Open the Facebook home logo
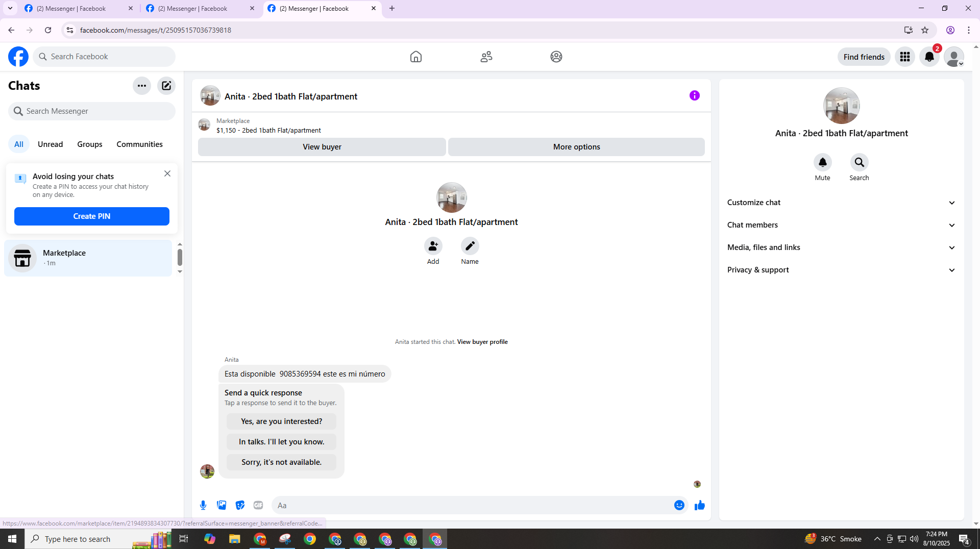 coord(18,57)
